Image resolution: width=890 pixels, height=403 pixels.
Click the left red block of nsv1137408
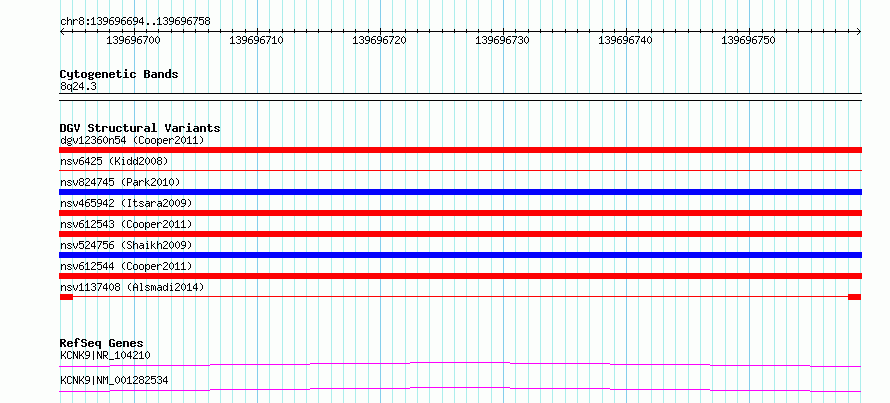pos(66,297)
